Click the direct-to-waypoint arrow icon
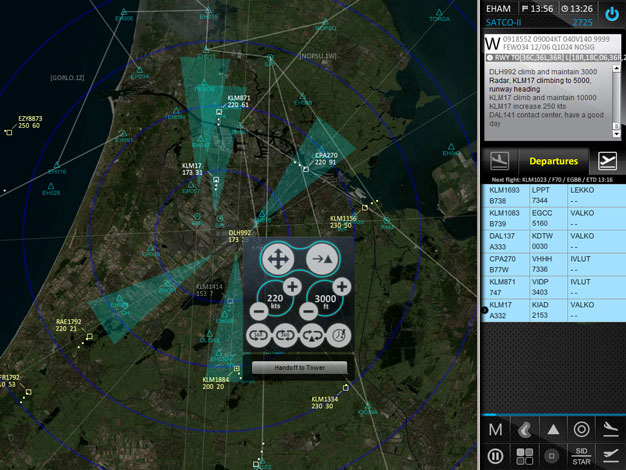Screen dimensions: 626x470 pos(322,259)
